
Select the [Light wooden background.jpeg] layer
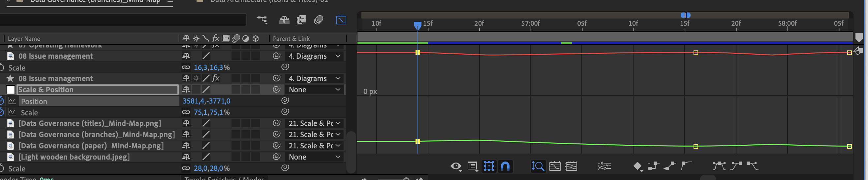tap(74, 157)
